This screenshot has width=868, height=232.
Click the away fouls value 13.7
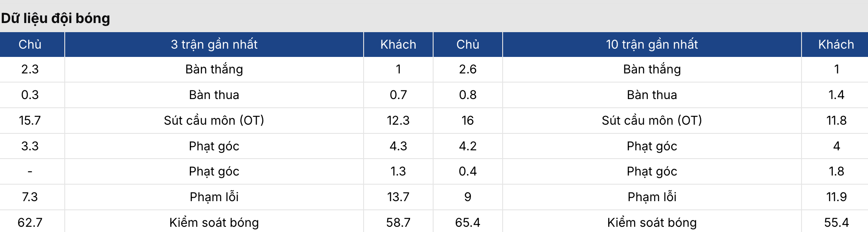pos(398,197)
